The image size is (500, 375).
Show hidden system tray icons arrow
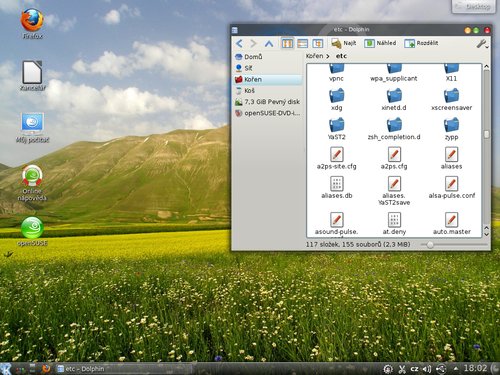click(455, 369)
